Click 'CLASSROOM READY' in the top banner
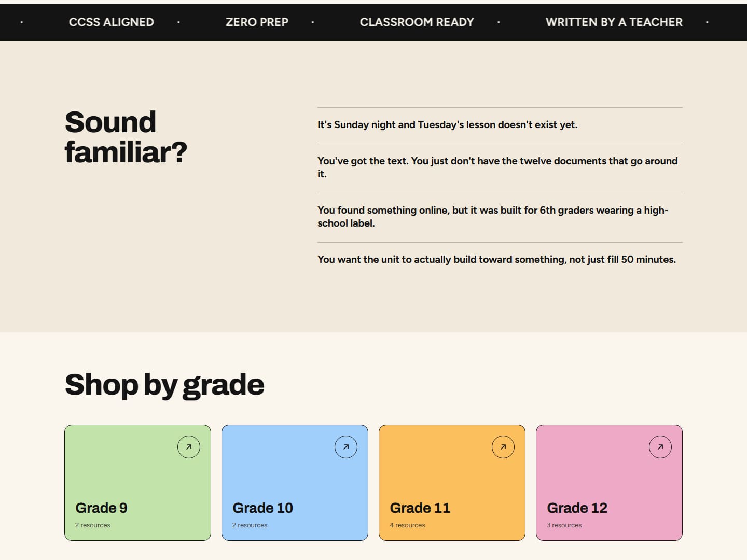This screenshot has width=747, height=560. (417, 22)
